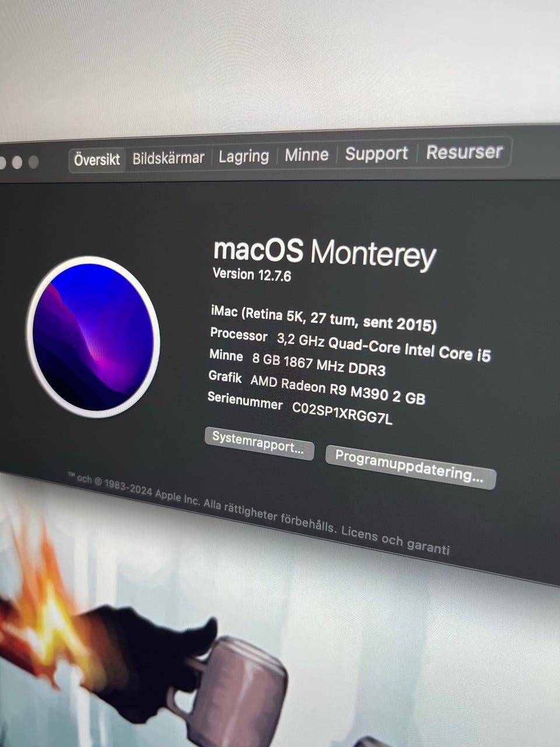Launch Programuppdatering
560x747 pixels.
click(410, 468)
